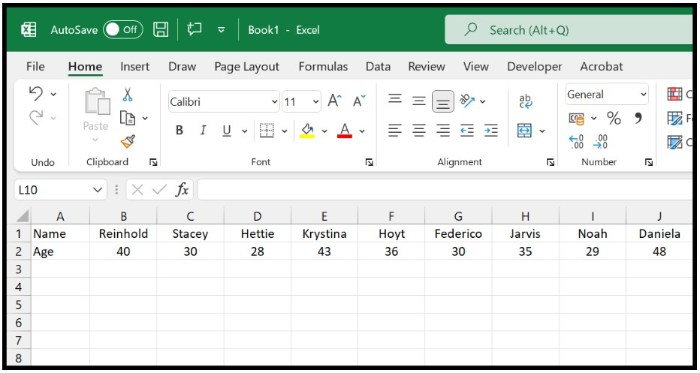Open the General number format dropdown
This screenshot has width=700, height=373.
point(643,95)
